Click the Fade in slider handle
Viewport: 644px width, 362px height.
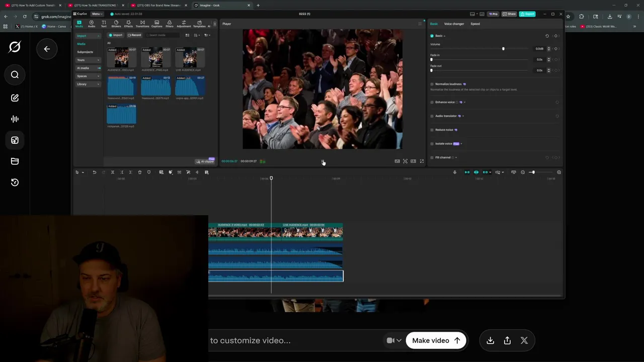[x=431, y=60]
